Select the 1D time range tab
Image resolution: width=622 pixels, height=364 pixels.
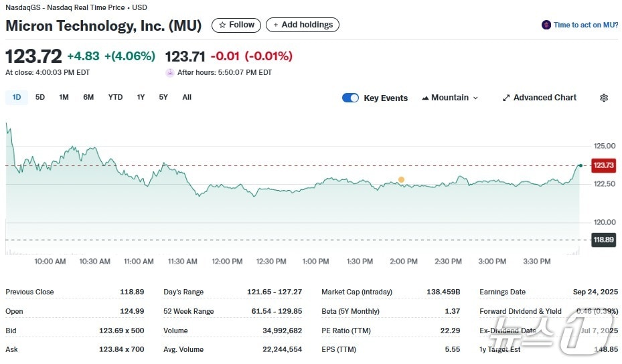17,97
